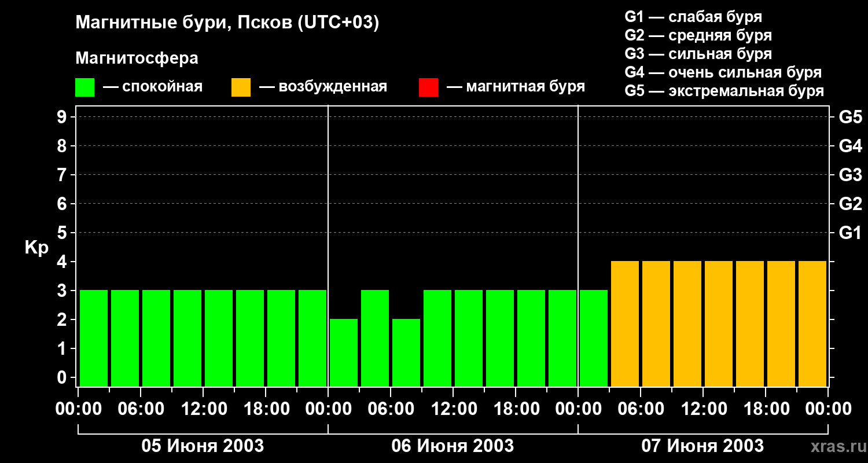
Task: Click the Kp axis value 4
Action: click(x=63, y=262)
